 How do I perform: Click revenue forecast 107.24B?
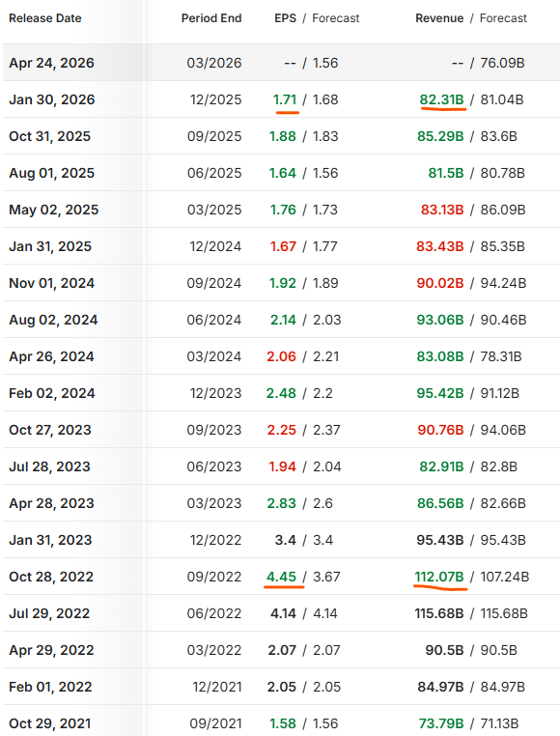tap(505, 577)
